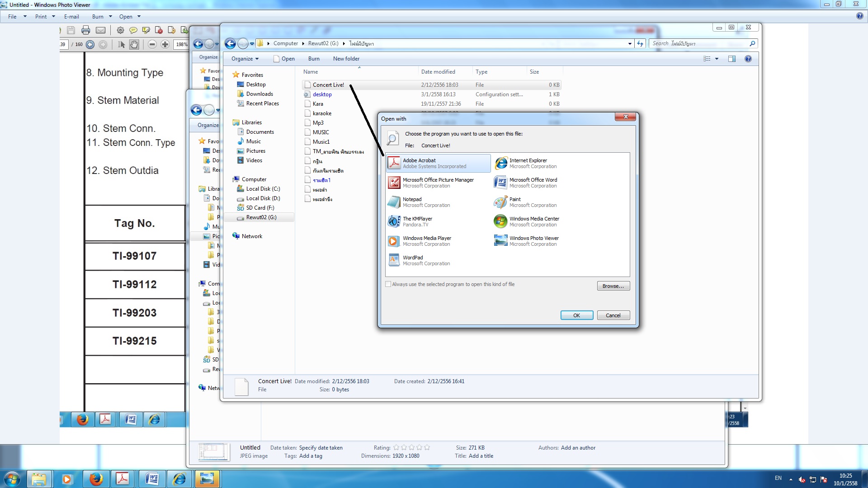The image size is (868, 488).
Task: Select Local Disk (C:) in the sidebar
Action: pos(263,189)
